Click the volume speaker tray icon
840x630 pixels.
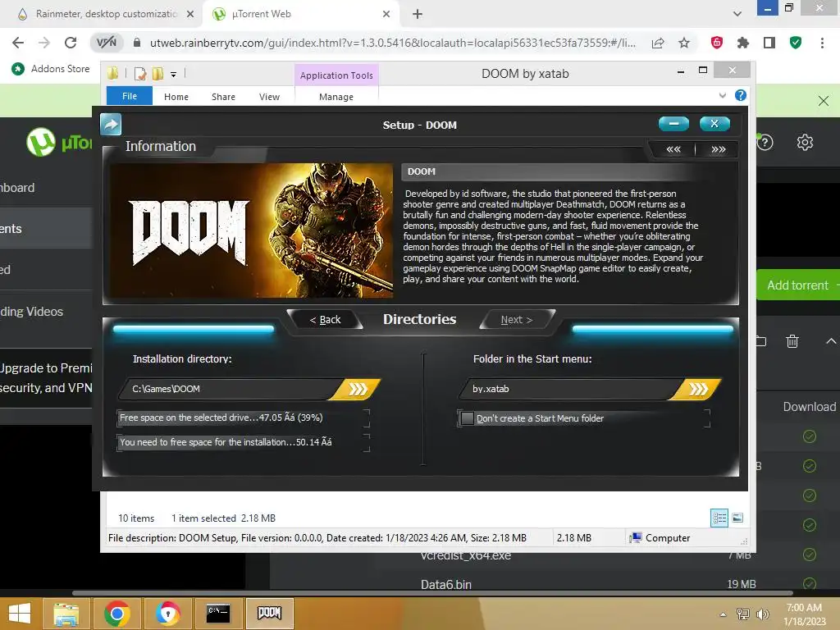(x=762, y=614)
